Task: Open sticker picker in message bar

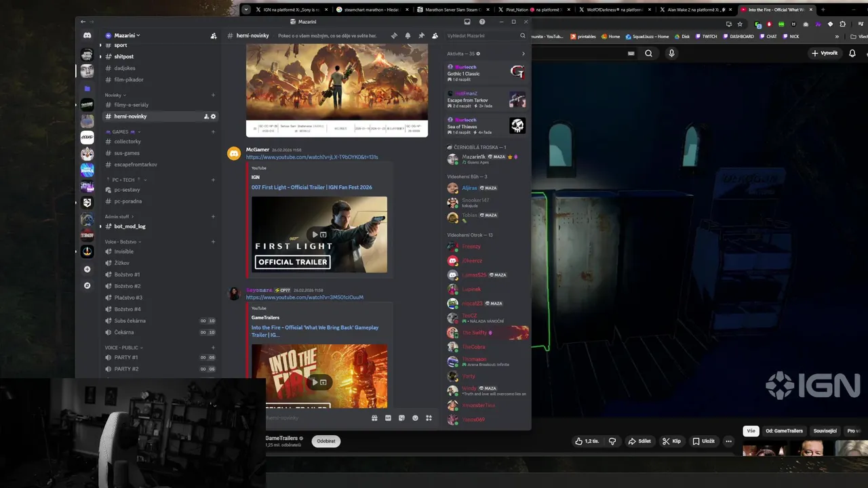Action: click(401, 418)
